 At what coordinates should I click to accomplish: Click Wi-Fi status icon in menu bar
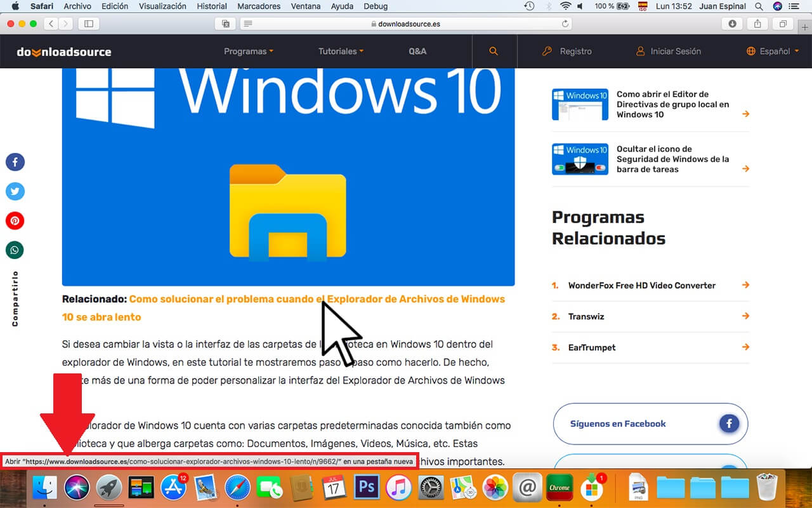click(x=565, y=6)
